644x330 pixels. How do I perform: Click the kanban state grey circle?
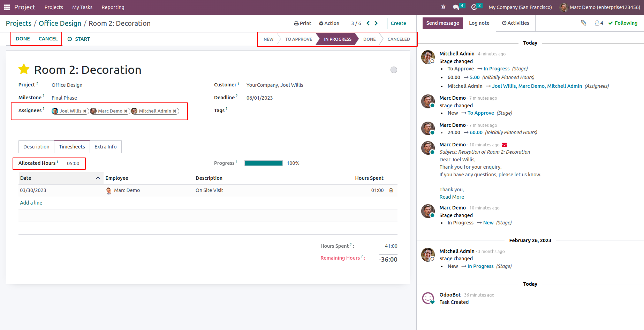coord(394,70)
